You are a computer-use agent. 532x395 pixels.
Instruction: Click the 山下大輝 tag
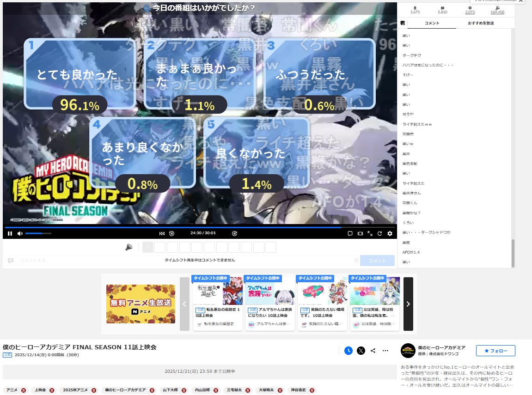coord(170,390)
